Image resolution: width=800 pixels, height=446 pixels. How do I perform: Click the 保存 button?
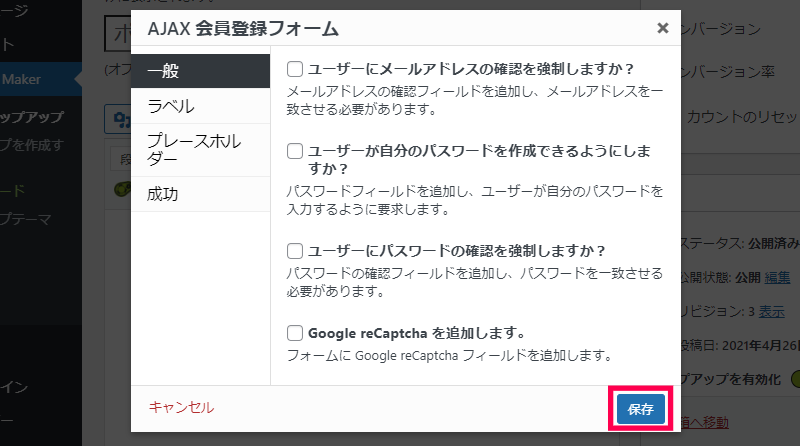tap(640, 409)
